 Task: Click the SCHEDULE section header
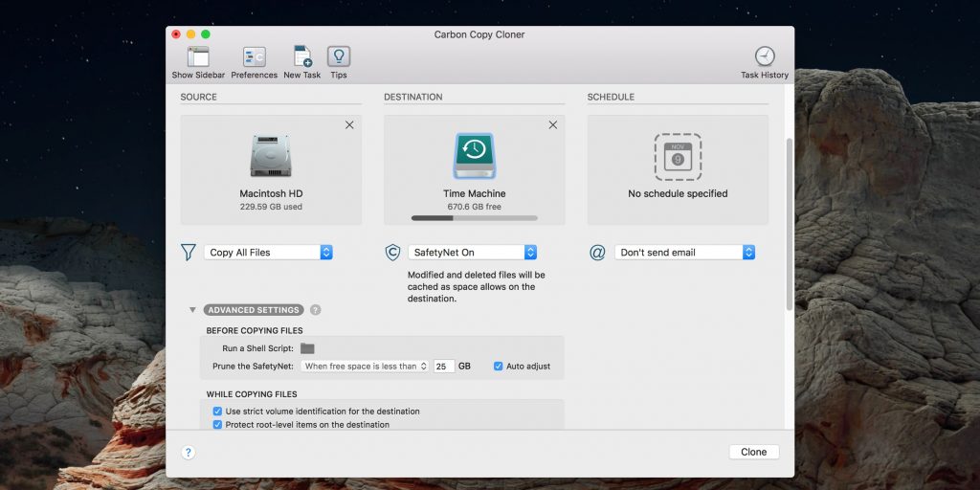coord(611,97)
